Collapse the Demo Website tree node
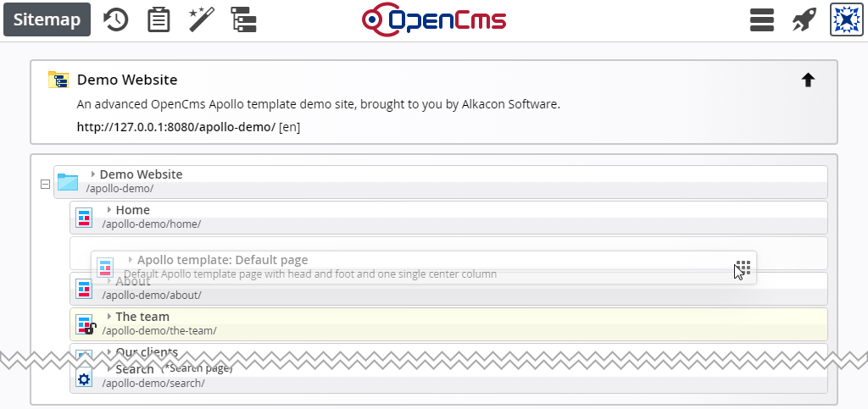The width and height of the screenshot is (868, 409). click(x=46, y=184)
